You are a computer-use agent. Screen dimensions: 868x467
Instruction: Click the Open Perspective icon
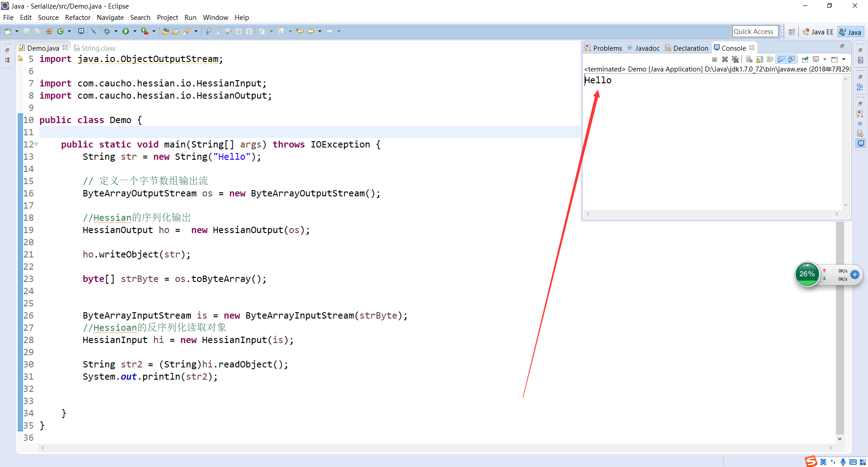pos(792,32)
